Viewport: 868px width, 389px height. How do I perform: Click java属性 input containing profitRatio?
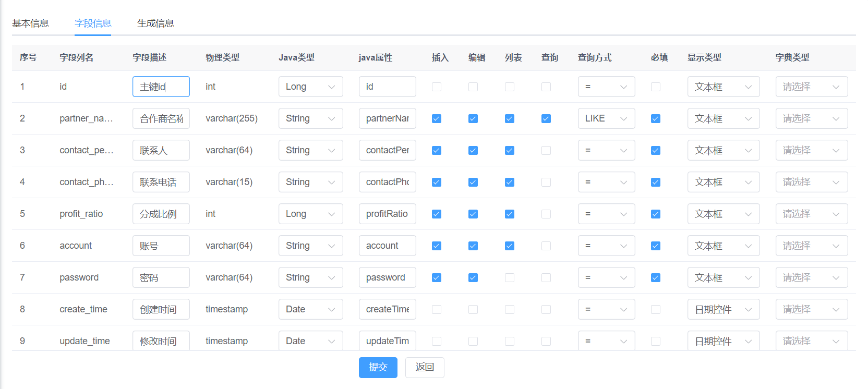pyautogui.click(x=388, y=214)
